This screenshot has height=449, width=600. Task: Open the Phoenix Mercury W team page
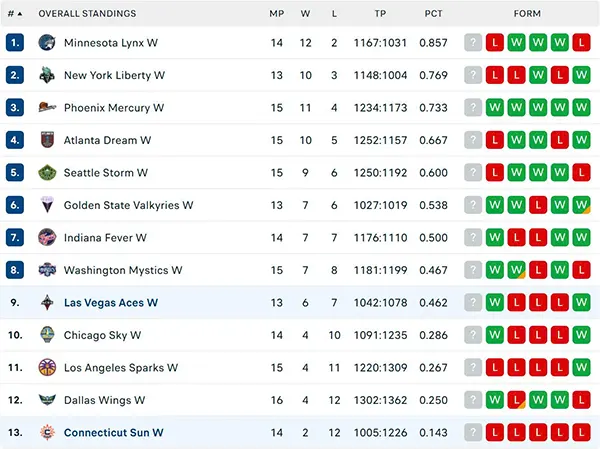pyautogui.click(x=114, y=108)
